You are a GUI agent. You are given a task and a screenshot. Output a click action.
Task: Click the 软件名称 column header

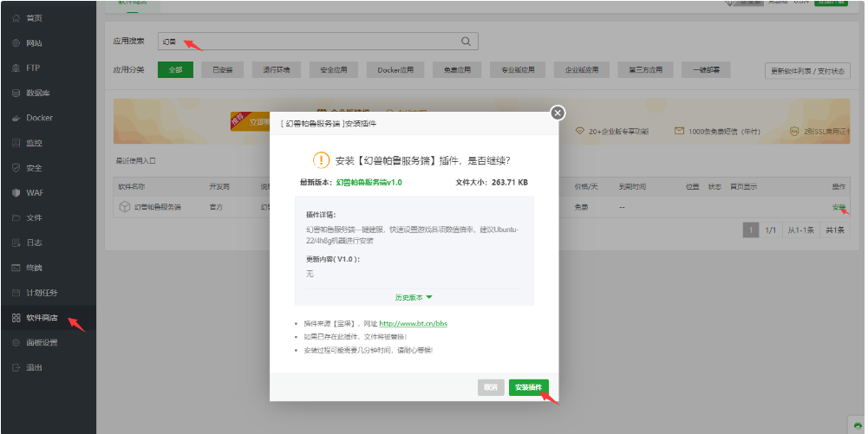click(131, 187)
